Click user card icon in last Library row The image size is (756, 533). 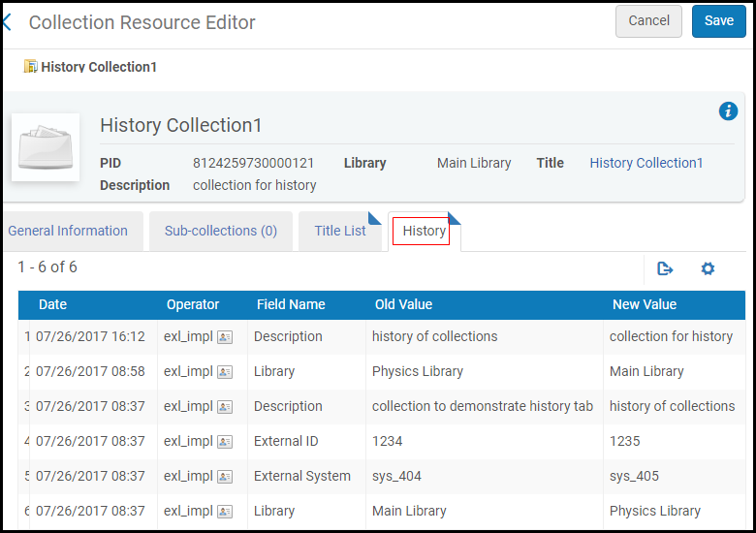[225, 512]
